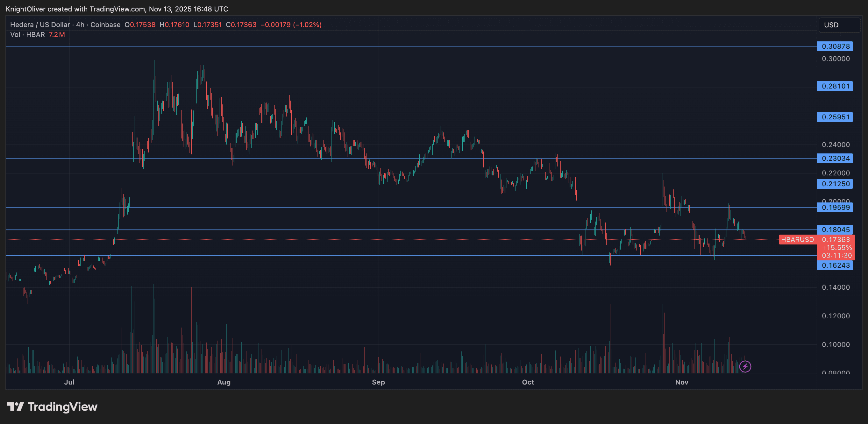Click the 0.24000 tick on price scale
Viewport: 868px width, 424px height.
pos(836,145)
